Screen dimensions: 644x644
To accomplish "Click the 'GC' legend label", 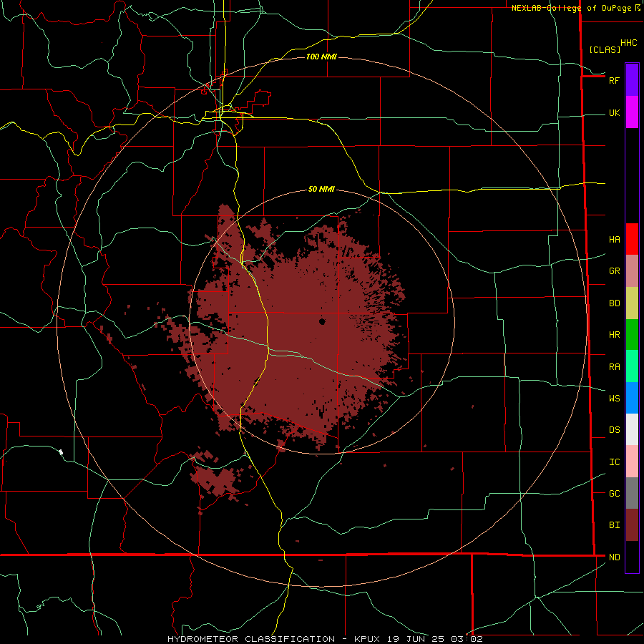I will click(615, 494).
